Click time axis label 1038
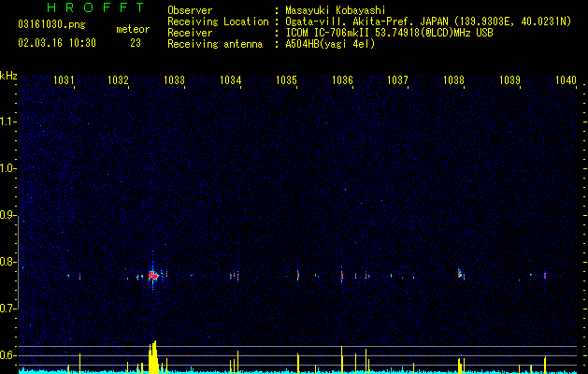Viewport: 588px width, 374px height. coord(453,80)
